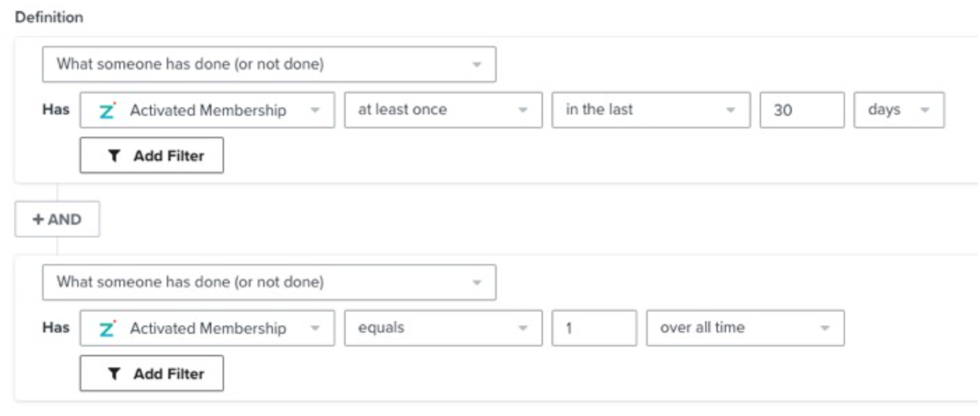
Task: Add another AND condition
Action: coord(57,219)
